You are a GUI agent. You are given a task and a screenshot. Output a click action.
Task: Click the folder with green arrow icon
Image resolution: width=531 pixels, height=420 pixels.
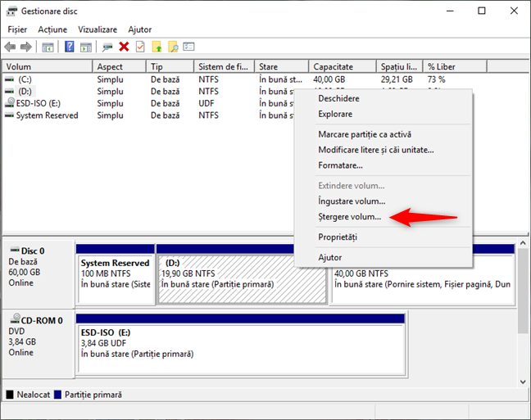tap(157, 47)
